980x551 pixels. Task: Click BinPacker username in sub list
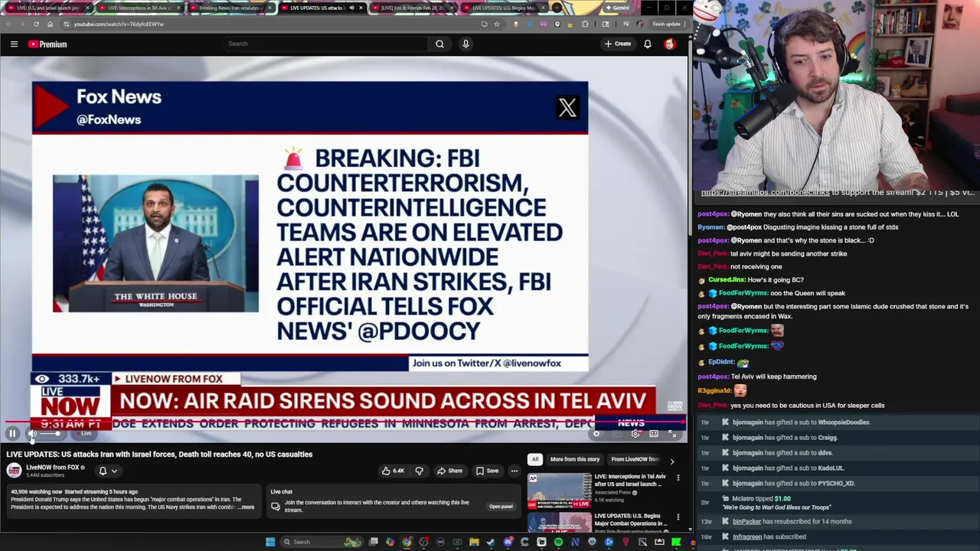click(746, 521)
